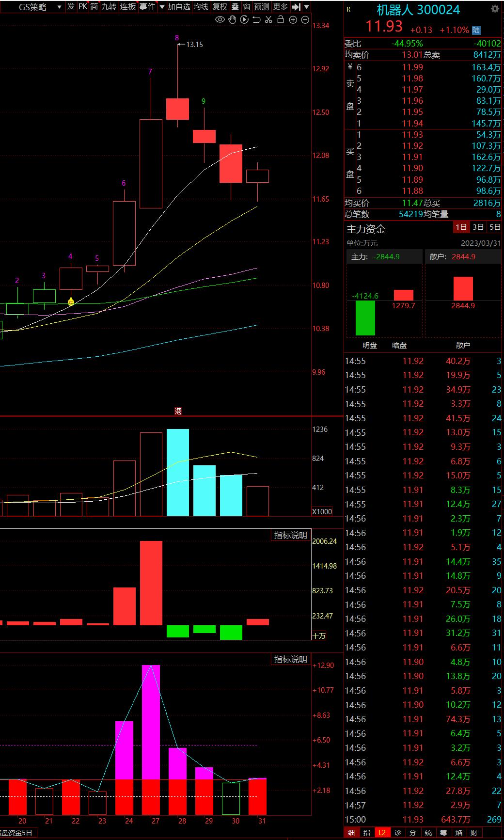Select the L2 tab at the bottom

click(x=382, y=832)
